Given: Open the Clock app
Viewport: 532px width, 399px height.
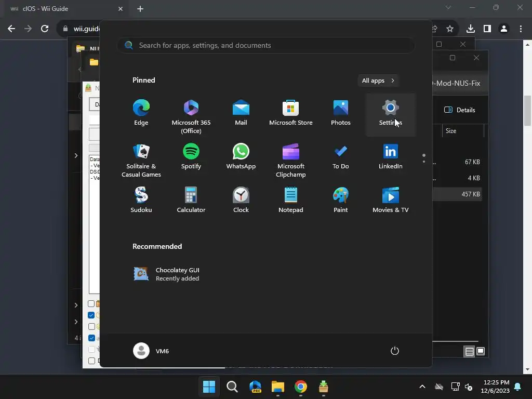Looking at the screenshot, I should tap(241, 200).
